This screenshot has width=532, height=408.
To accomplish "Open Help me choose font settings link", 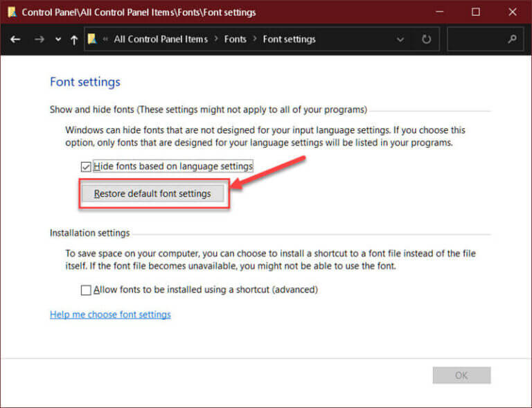I will pos(110,314).
